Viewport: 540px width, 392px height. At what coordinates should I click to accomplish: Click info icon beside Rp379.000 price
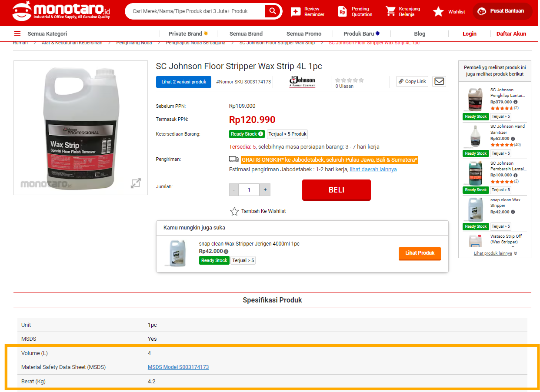click(516, 102)
